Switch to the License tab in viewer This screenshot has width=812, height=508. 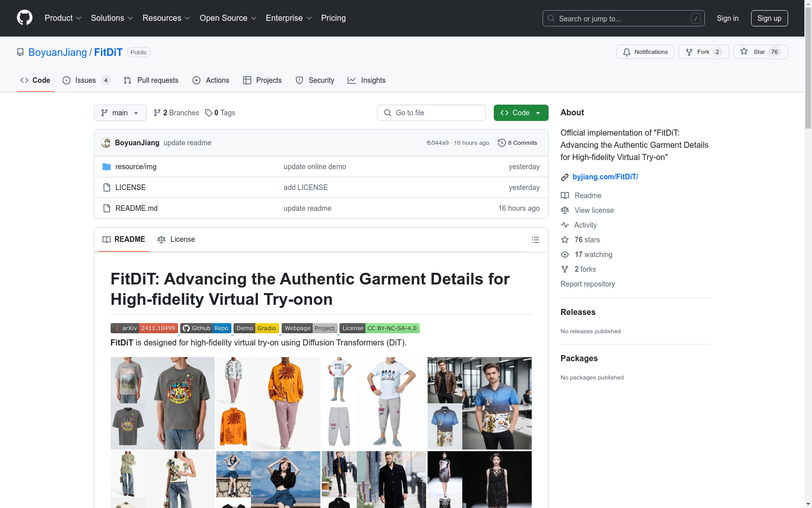(x=176, y=239)
